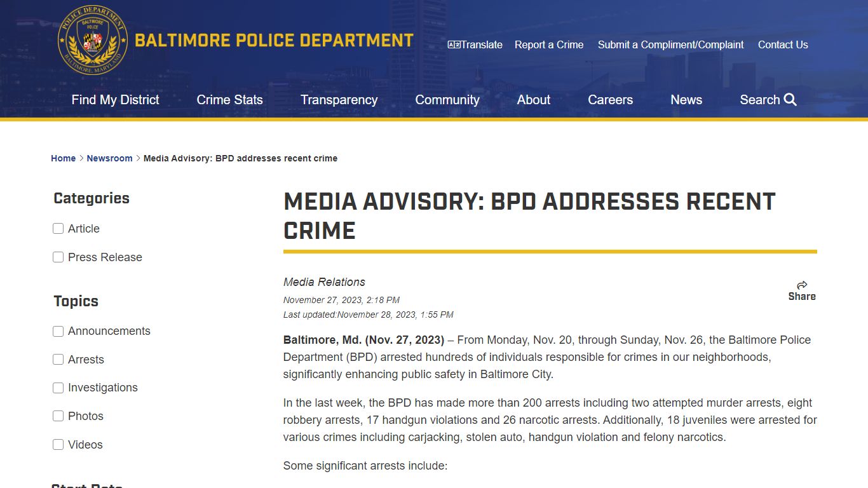The width and height of the screenshot is (868, 488).
Task: Click the current page breadcrumb title
Action: (240, 158)
